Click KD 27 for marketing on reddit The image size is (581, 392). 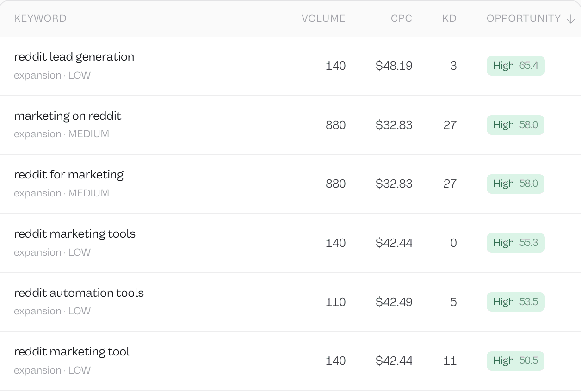[450, 125]
